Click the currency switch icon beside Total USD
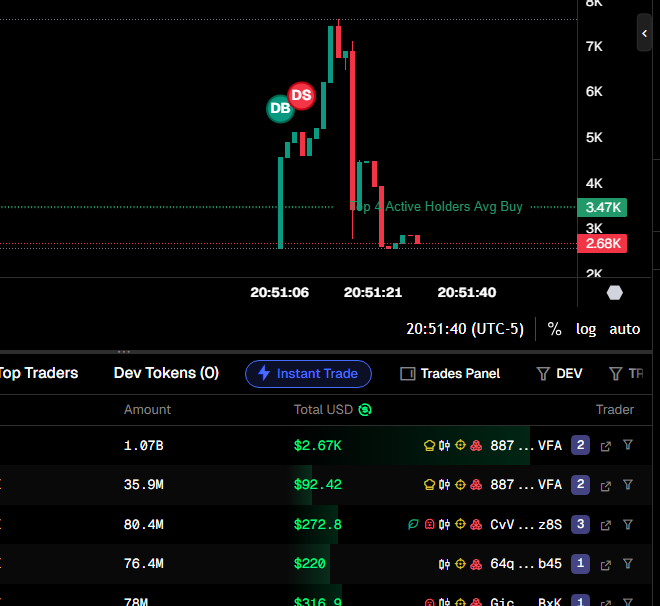The image size is (660, 606). pyautogui.click(x=365, y=409)
